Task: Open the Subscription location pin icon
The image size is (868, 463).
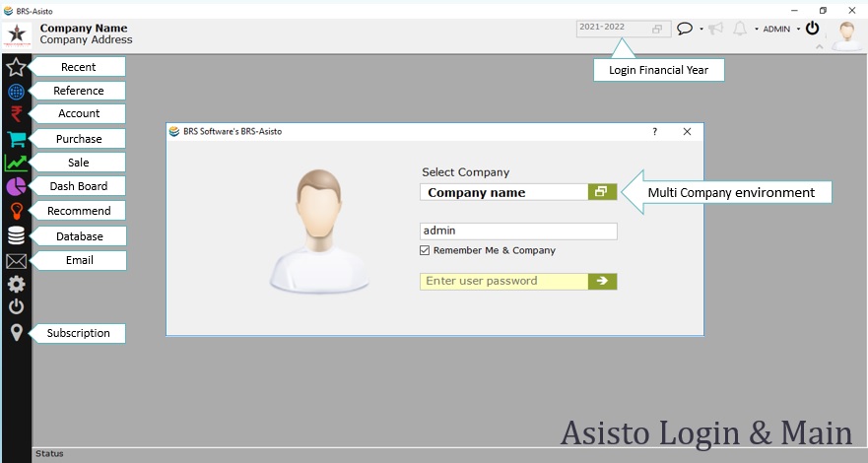Action: [17, 332]
